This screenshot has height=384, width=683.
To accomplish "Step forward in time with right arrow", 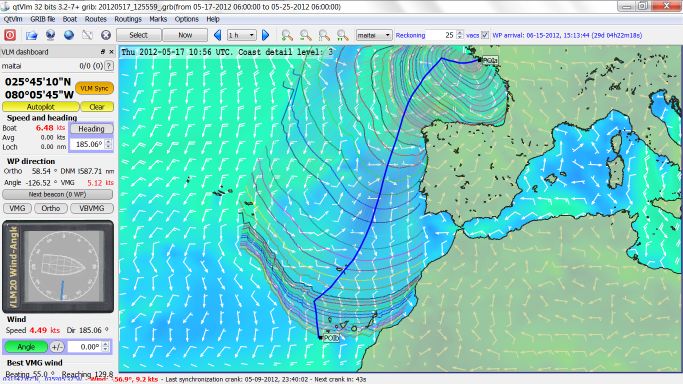I will 265,35.
